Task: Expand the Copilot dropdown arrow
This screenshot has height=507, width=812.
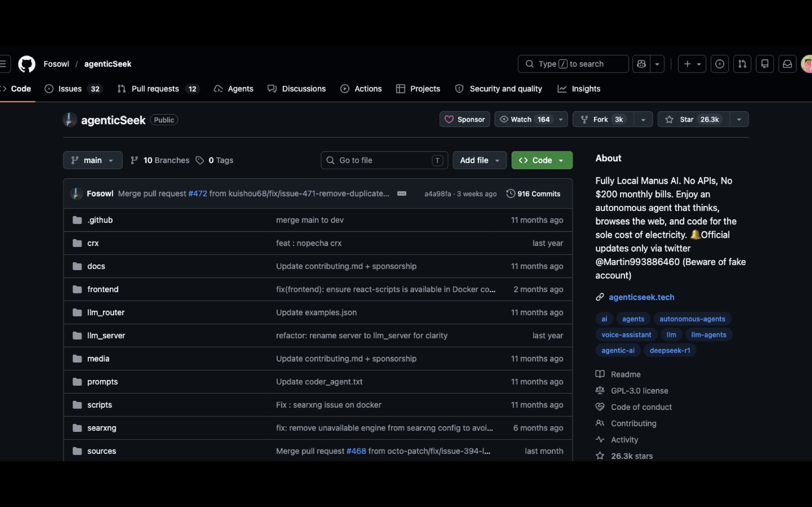Action: (657, 64)
